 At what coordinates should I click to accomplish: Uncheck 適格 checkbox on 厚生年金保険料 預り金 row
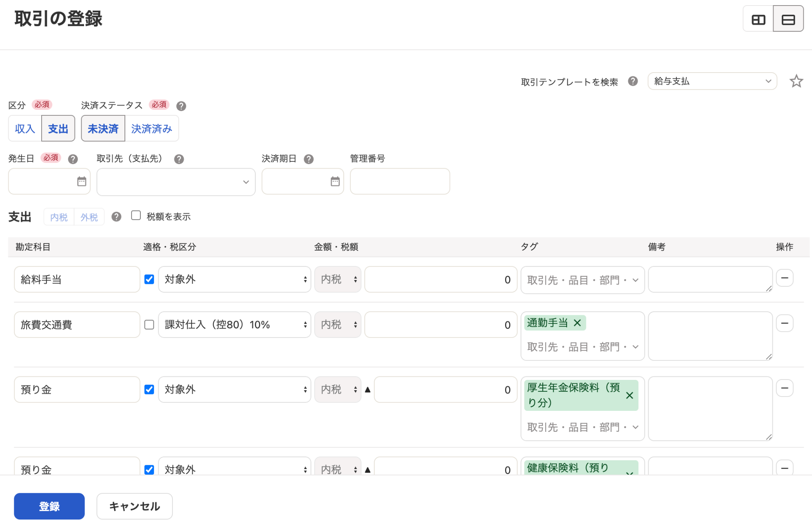(149, 389)
